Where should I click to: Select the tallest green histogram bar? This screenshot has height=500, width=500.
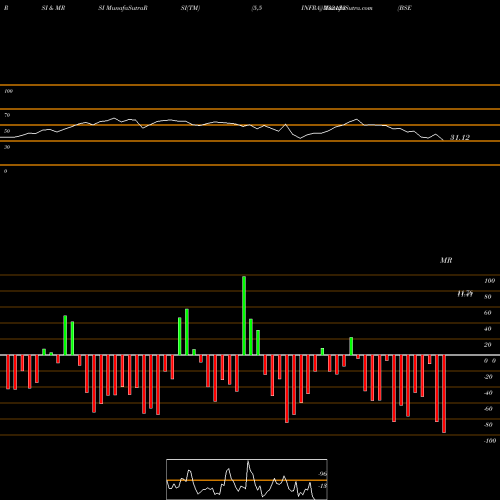(x=244, y=316)
